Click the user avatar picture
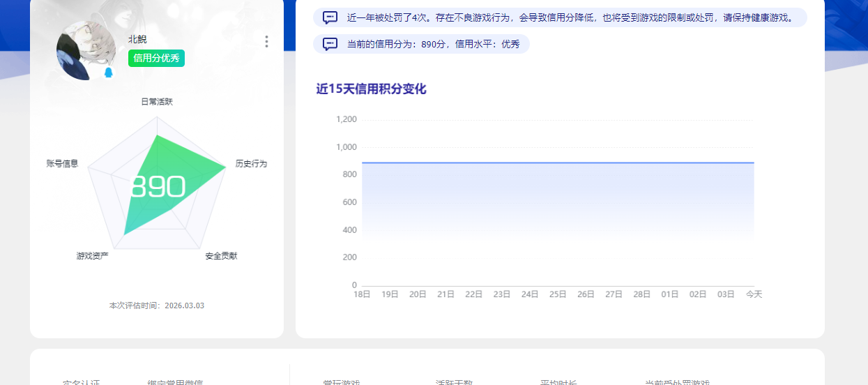Image resolution: width=868 pixels, height=385 pixels. (86, 50)
